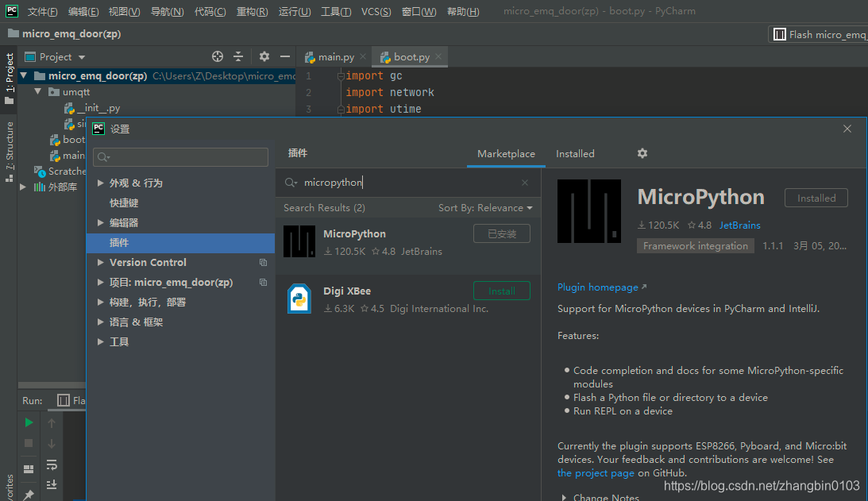Expand the 外部库 tree node
The height and width of the screenshot is (501, 868).
pos(23,187)
